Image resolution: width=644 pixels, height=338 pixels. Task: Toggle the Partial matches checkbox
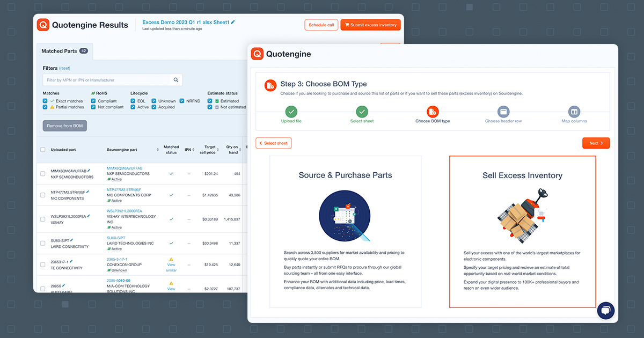[45, 107]
